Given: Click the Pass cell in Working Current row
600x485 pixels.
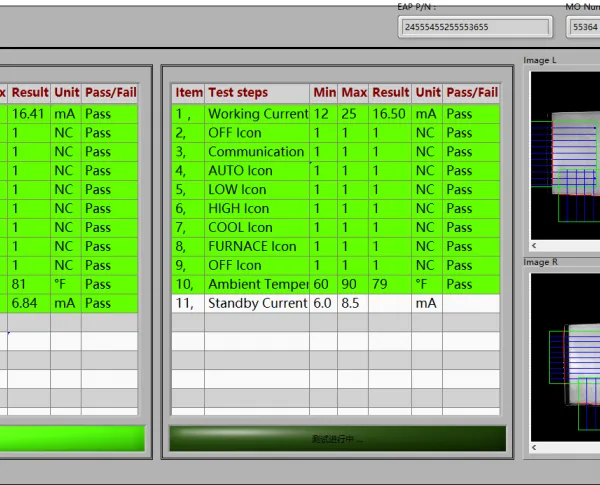Looking at the screenshot, I should click(471, 114).
